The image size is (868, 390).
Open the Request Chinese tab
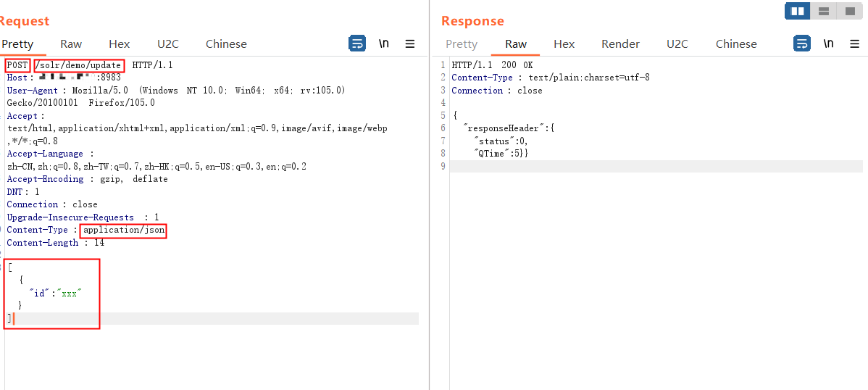(226, 43)
